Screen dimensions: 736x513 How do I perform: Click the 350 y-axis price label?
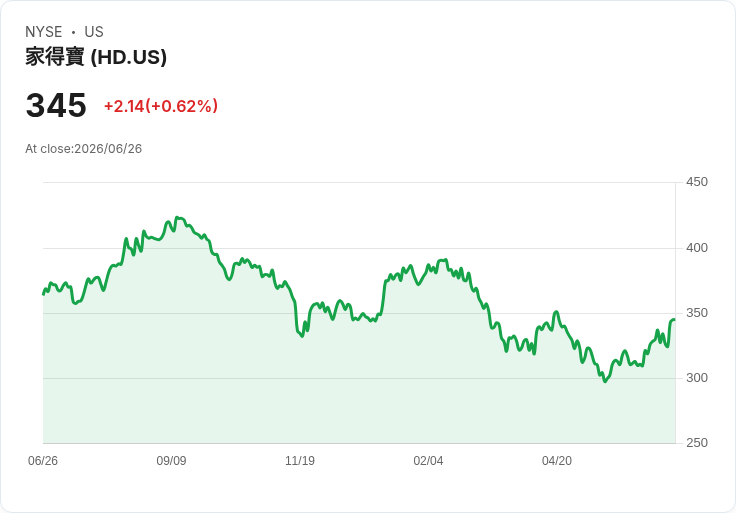coord(697,313)
